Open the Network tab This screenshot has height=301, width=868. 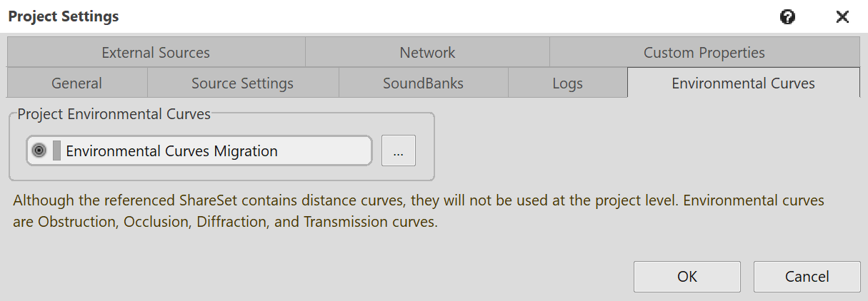427,53
